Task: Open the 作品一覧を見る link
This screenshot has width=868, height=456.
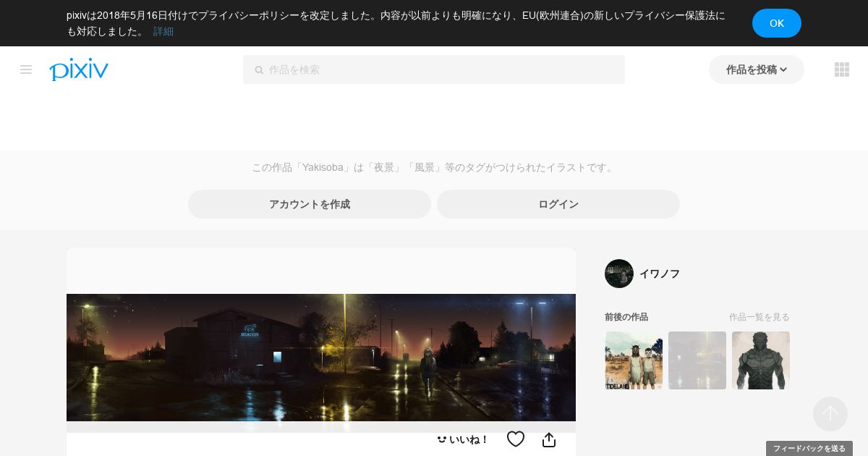Action: (759, 317)
